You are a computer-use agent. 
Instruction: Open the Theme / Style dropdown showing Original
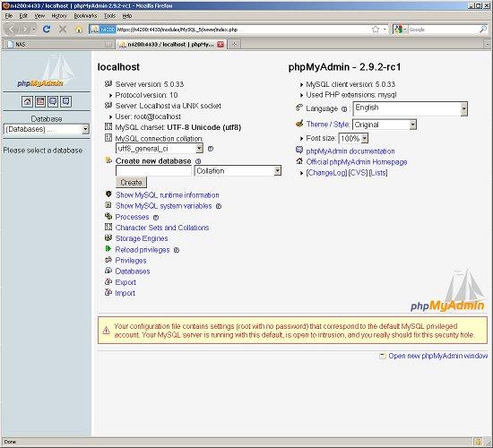pos(385,125)
